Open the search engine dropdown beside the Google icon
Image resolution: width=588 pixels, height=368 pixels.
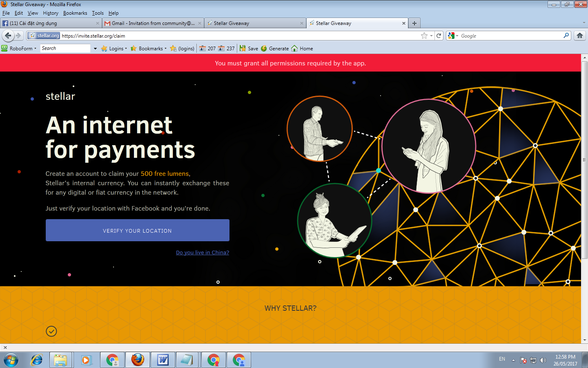point(457,36)
